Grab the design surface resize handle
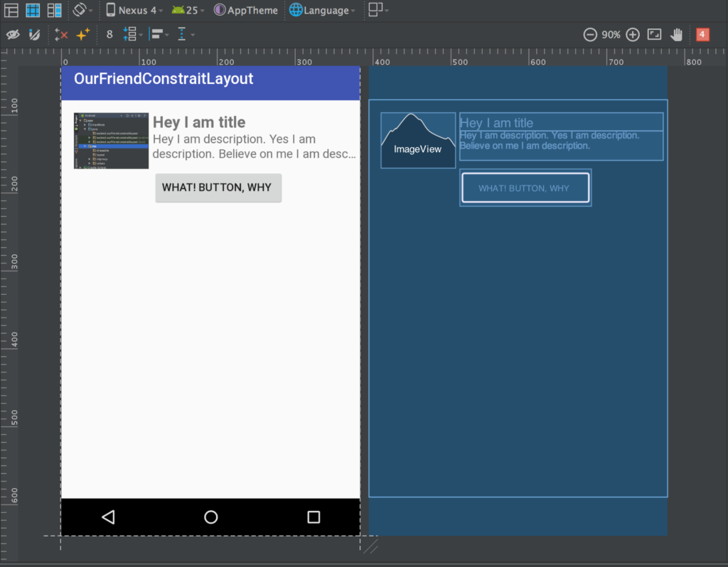 coord(370,548)
